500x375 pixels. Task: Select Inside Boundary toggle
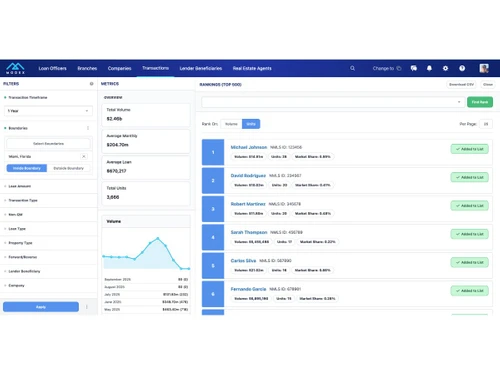click(x=27, y=168)
